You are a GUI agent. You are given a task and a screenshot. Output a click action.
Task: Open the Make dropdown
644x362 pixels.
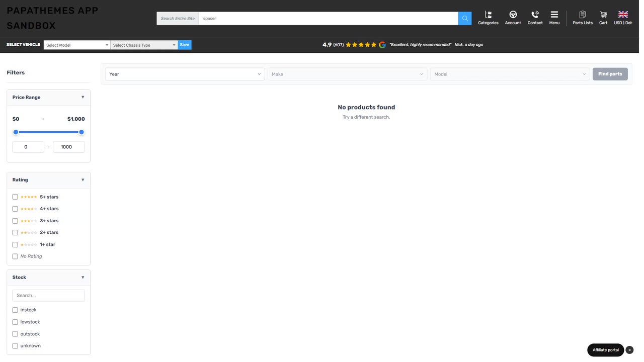(x=347, y=74)
